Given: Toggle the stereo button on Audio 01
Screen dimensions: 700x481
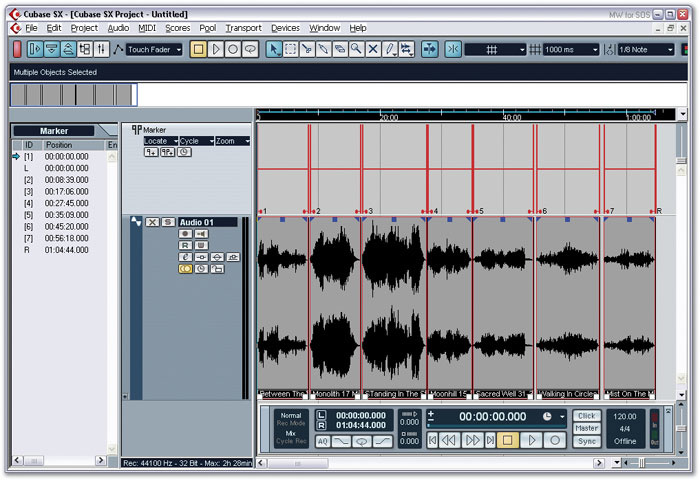Looking at the screenshot, I should (x=185, y=269).
